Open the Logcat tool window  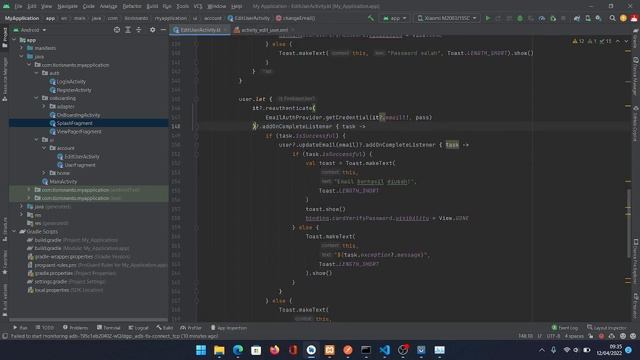[x=139, y=328]
